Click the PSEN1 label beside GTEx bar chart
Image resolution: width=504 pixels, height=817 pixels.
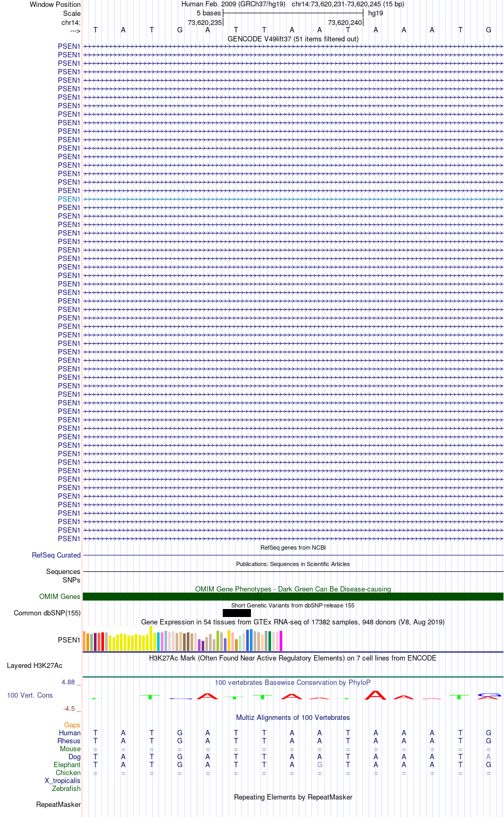(x=69, y=640)
